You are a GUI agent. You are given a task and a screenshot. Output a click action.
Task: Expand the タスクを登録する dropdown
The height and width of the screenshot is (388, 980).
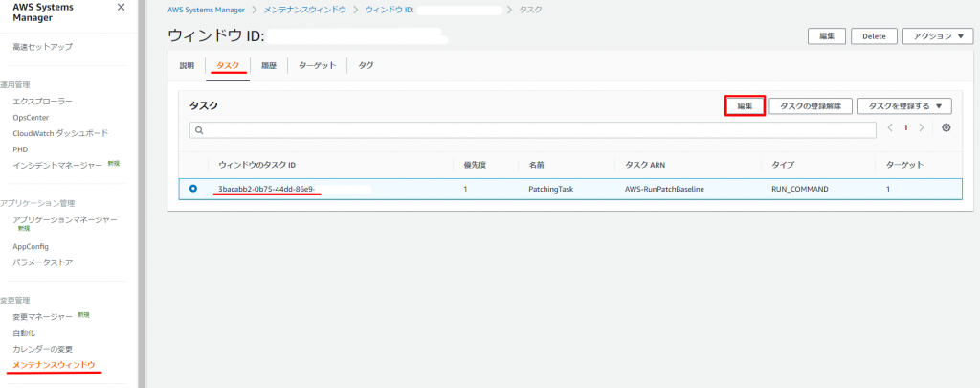(x=904, y=106)
